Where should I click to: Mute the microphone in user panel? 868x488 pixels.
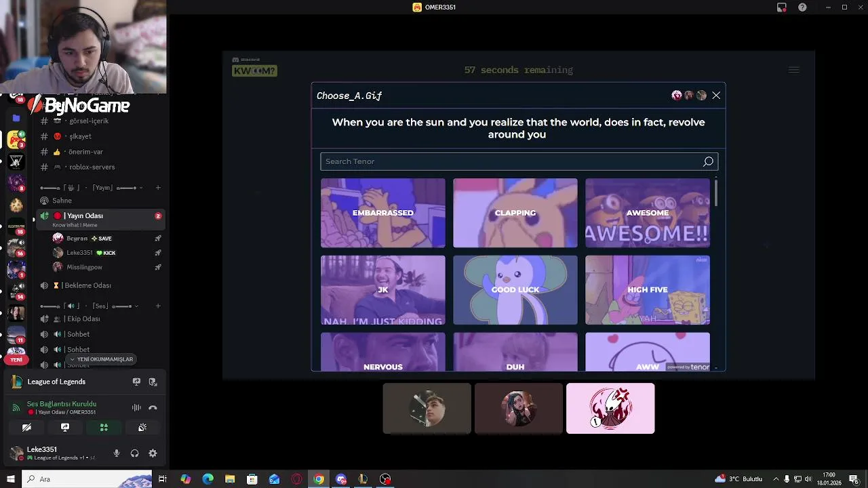point(117,453)
